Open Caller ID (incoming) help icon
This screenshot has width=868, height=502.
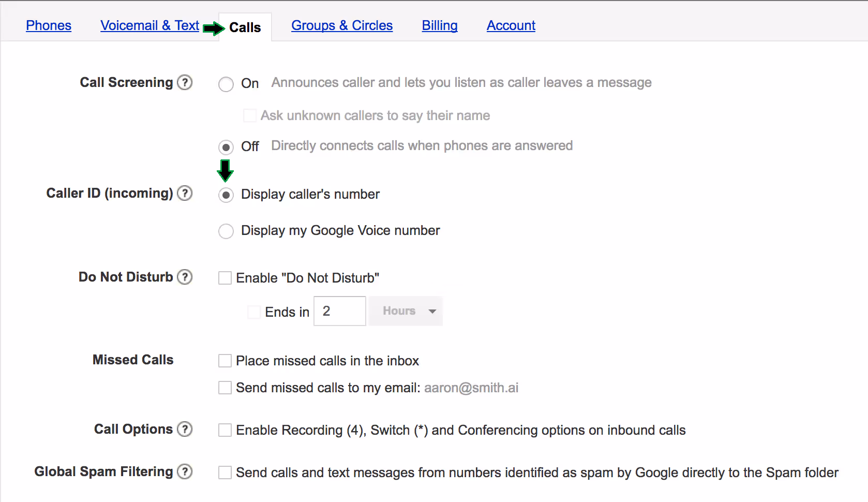coord(185,193)
